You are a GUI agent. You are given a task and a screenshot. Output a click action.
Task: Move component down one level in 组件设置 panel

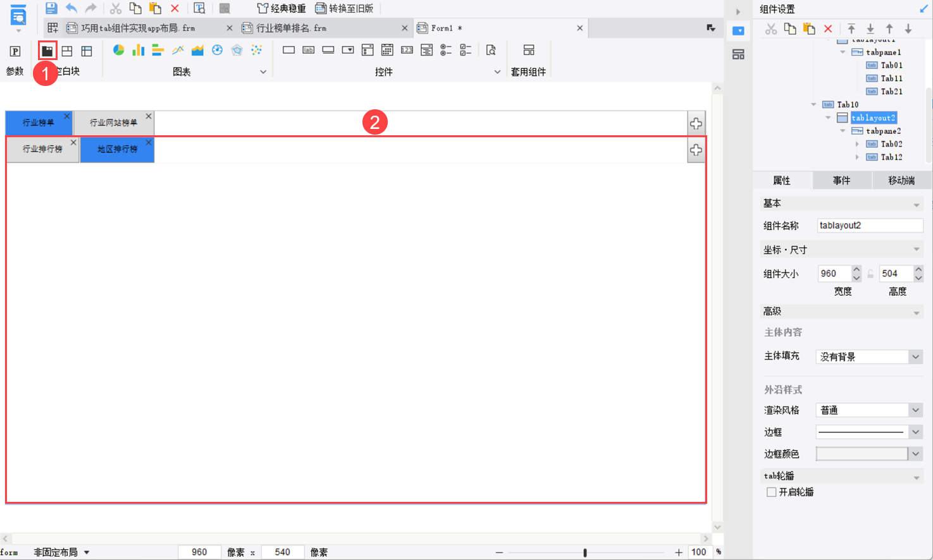[908, 28]
